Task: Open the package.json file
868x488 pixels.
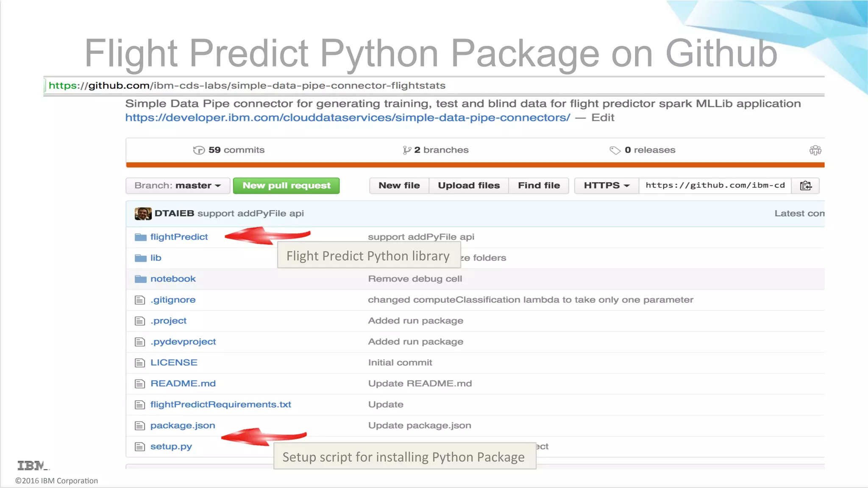Action: tap(183, 426)
